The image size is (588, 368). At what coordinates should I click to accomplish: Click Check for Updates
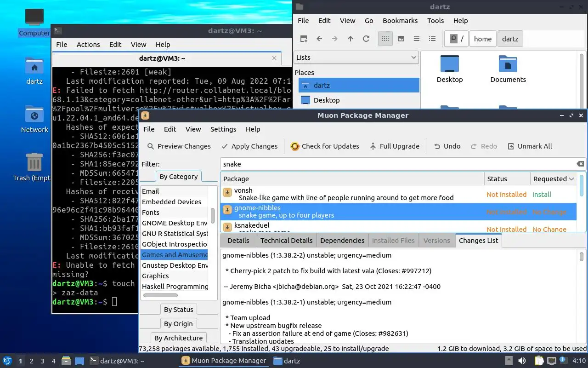[325, 146]
